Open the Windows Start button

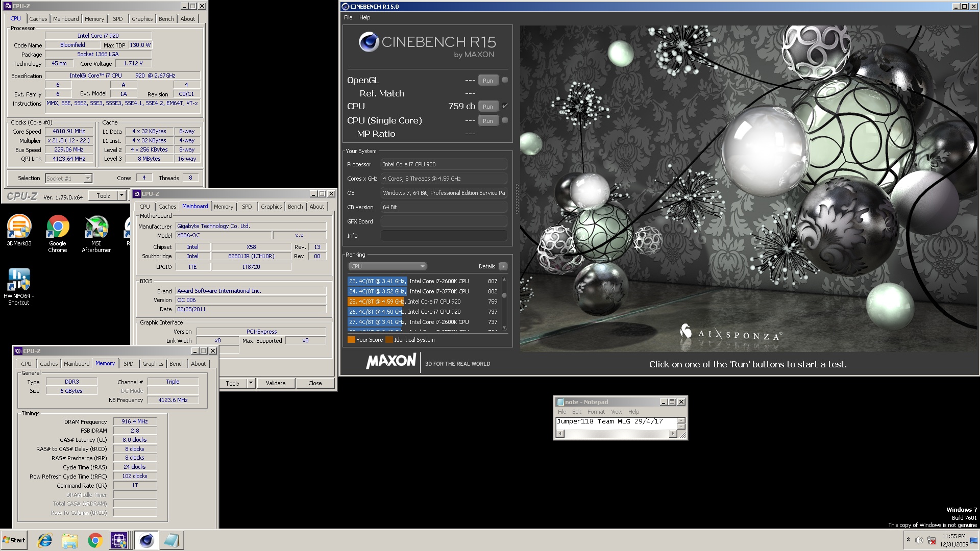[x=14, y=540]
